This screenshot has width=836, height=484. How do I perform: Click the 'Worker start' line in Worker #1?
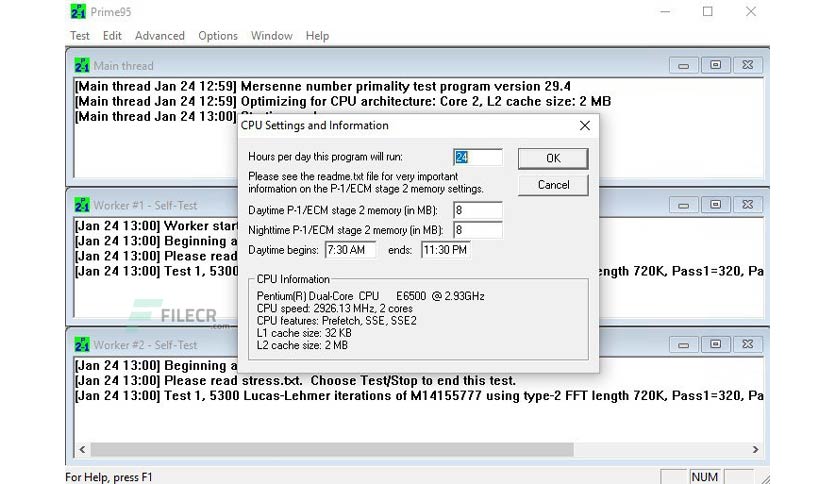point(156,225)
